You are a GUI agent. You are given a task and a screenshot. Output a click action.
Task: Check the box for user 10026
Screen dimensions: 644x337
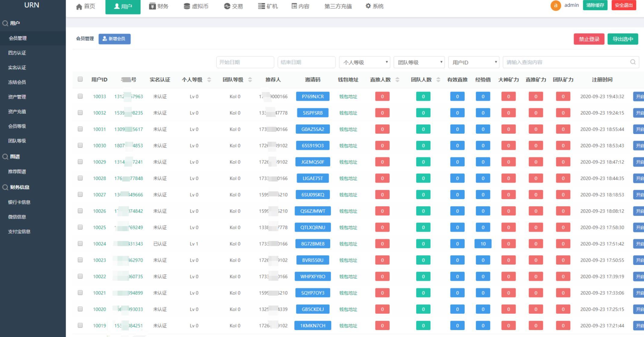pyautogui.click(x=80, y=211)
